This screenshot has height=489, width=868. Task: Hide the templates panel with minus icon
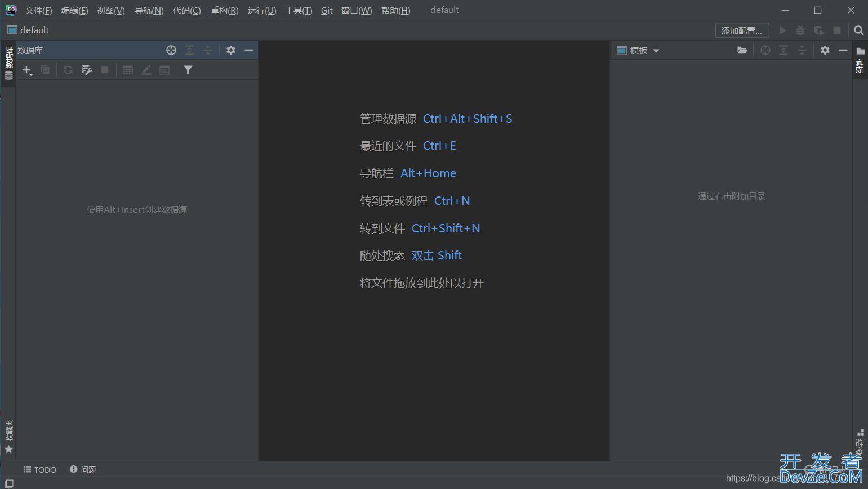tap(843, 50)
